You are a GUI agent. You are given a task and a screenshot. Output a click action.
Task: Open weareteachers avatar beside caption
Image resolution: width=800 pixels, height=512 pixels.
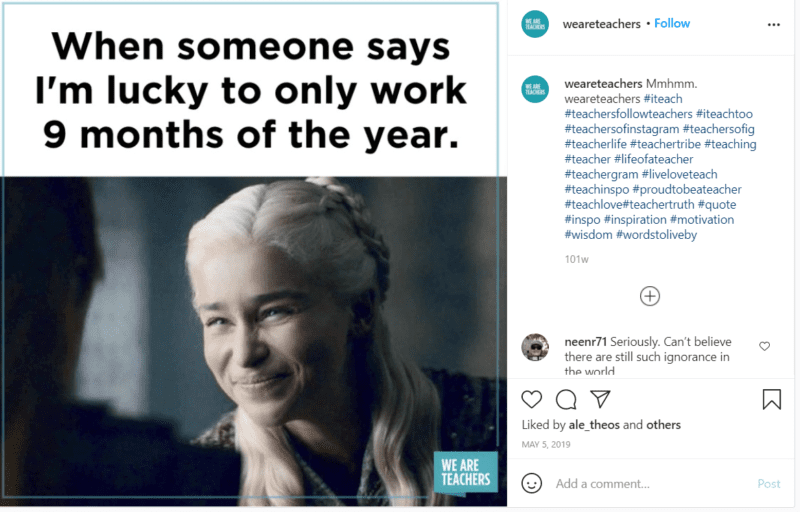pos(535,89)
